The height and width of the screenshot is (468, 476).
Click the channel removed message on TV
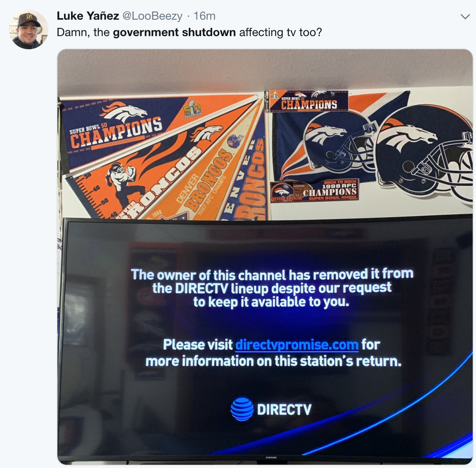[x=272, y=288]
